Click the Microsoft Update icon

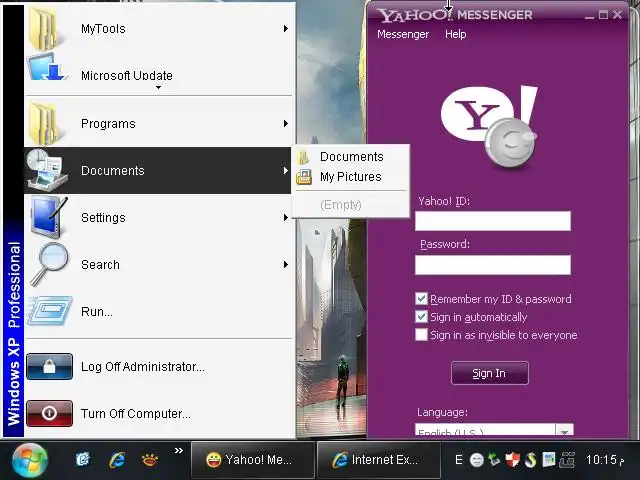coord(46,67)
